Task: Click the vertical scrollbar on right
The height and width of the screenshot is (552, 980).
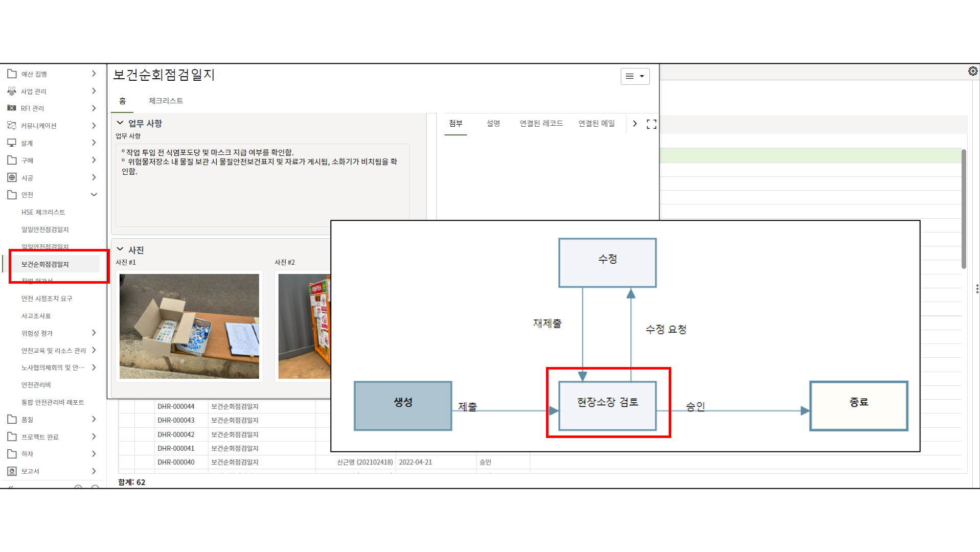Action: coord(964,210)
